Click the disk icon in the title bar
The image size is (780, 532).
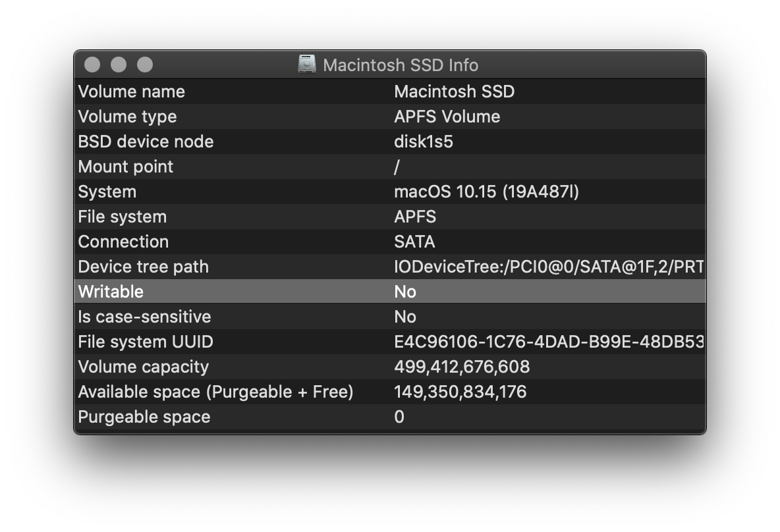pos(307,64)
